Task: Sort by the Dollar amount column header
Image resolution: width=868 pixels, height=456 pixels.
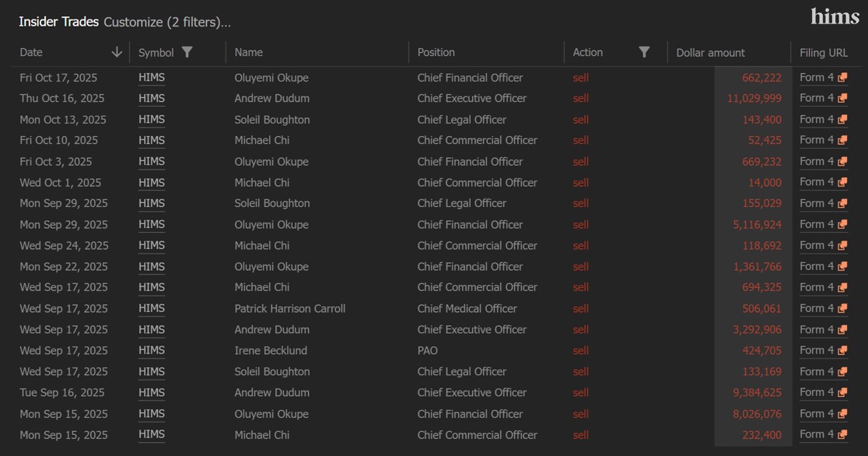Action: [710, 53]
